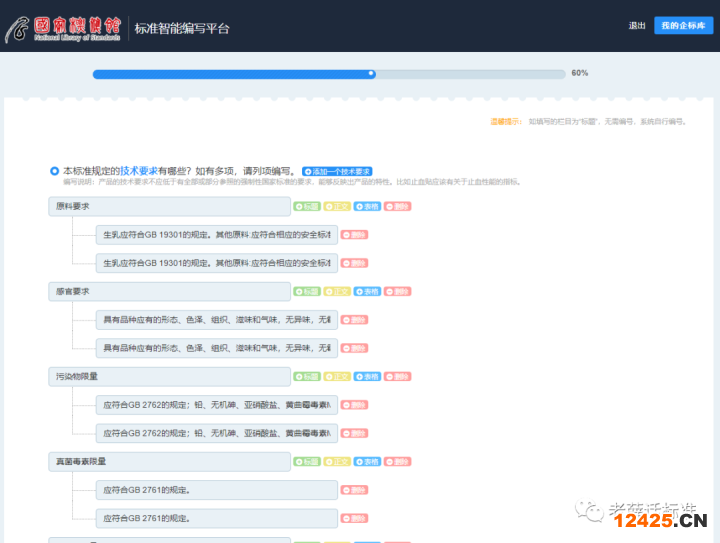Remove second 应符合GB 2761的规定 entry
The image size is (720, 543).
[354, 519]
